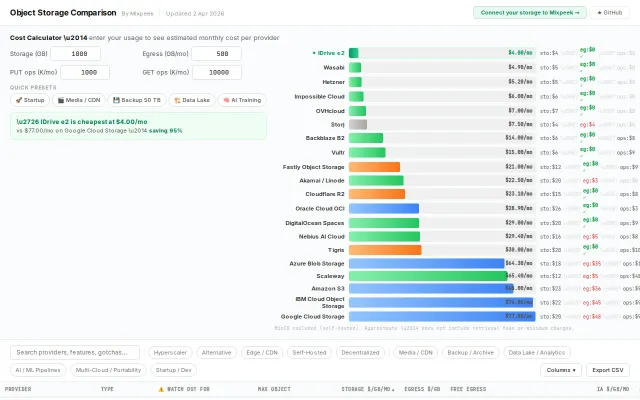Screen dimensions: 640x400
Task: Open Connect your storage to Mixpeek link
Action: 530,13
